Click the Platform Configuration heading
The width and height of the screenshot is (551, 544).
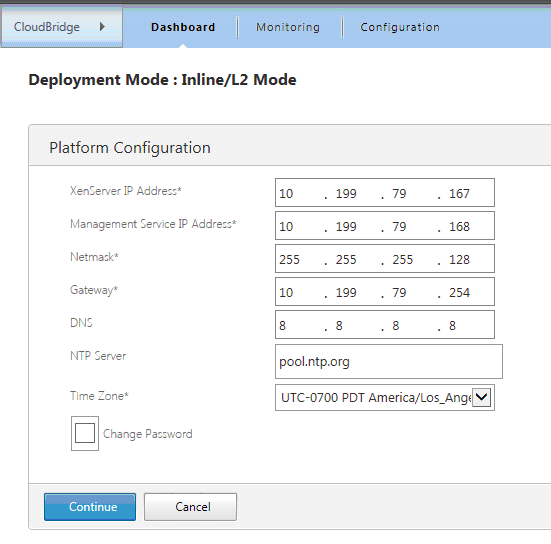click(x=130, y=148)
